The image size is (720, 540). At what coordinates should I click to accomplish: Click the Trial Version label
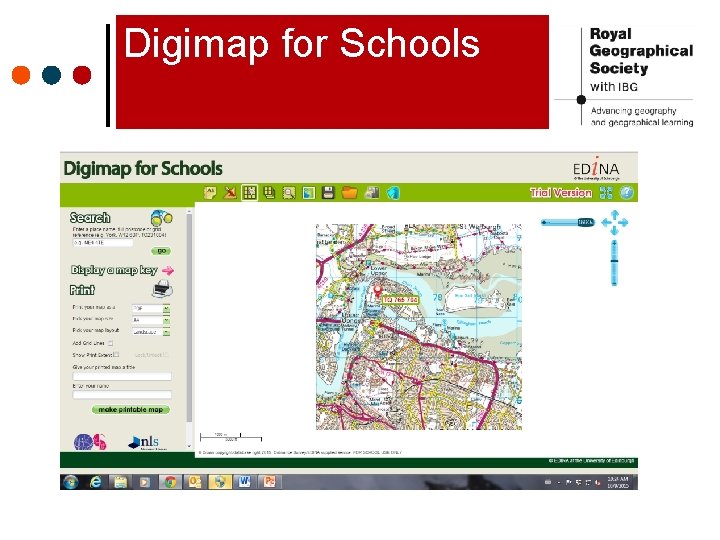(x=561, y=193)
